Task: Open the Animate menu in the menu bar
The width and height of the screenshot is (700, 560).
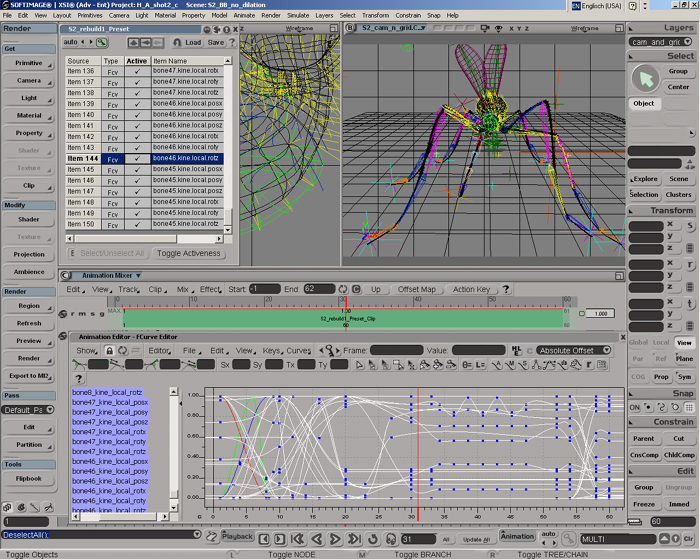Action: (x=244, y=16)
